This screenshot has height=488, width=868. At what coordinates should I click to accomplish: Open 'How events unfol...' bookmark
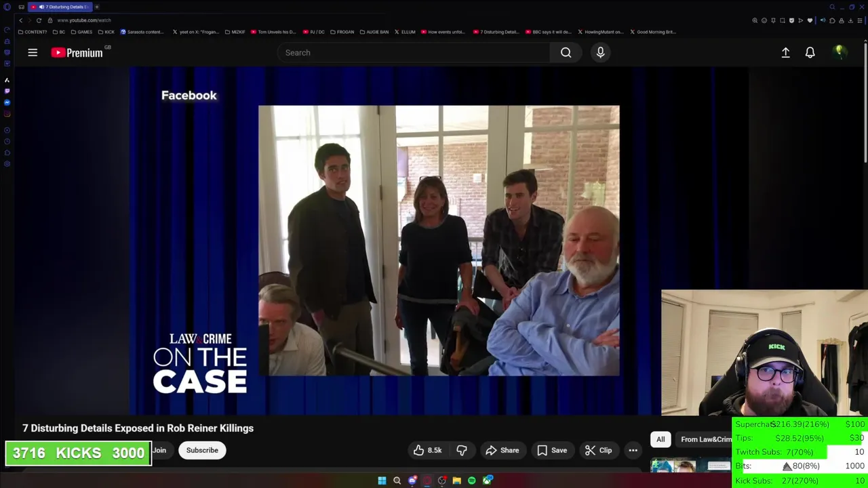click(x=443, y=32)
